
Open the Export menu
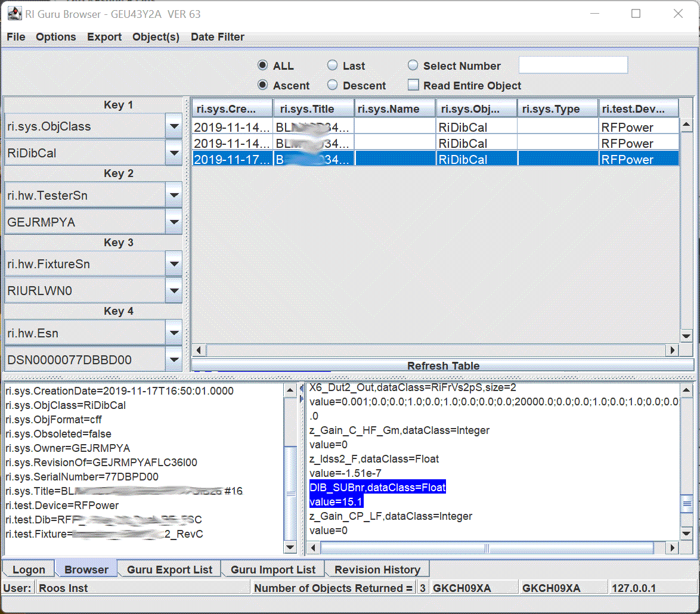point(104,37)
